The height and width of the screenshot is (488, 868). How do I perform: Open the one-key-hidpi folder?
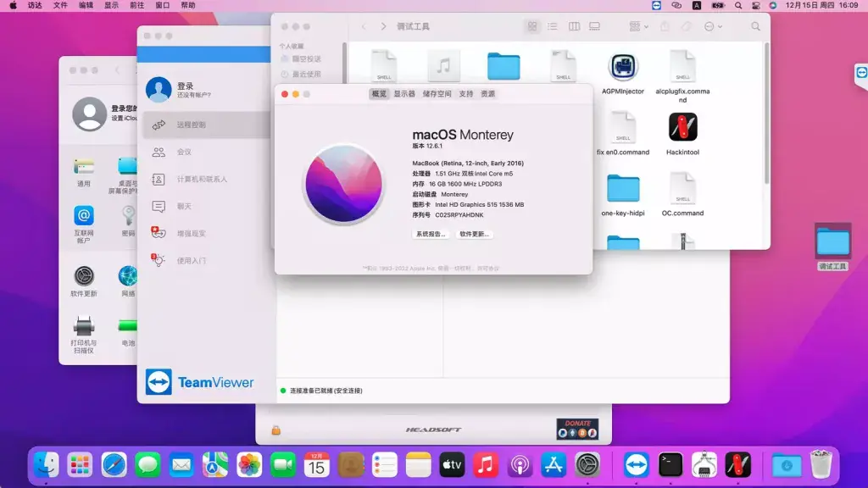click(623, 189)
